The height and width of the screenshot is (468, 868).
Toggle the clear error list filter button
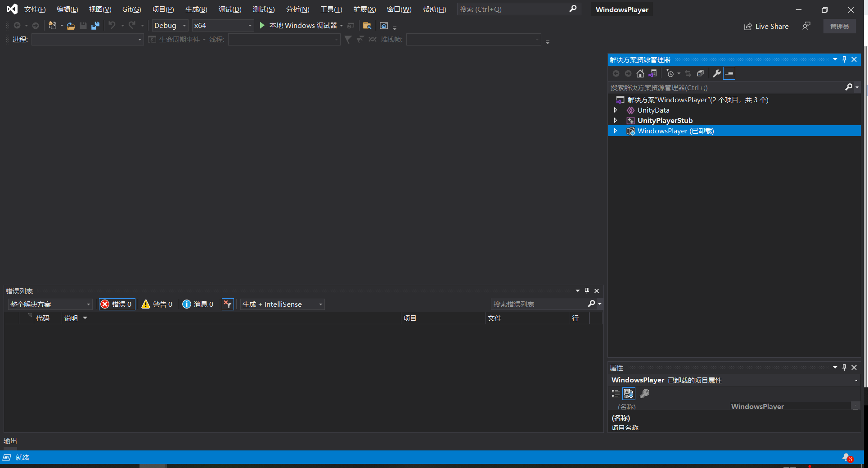coord(228,304)
